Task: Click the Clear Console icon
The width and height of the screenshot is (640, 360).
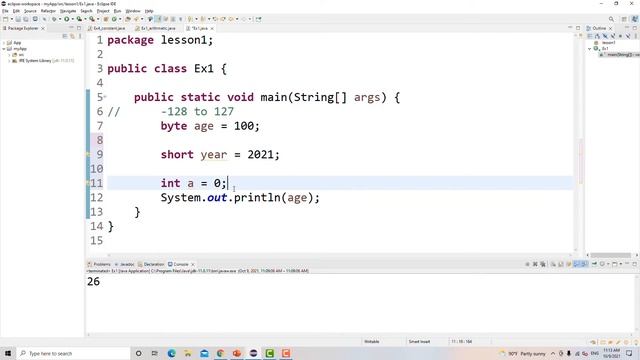Action: click(553, 264)
